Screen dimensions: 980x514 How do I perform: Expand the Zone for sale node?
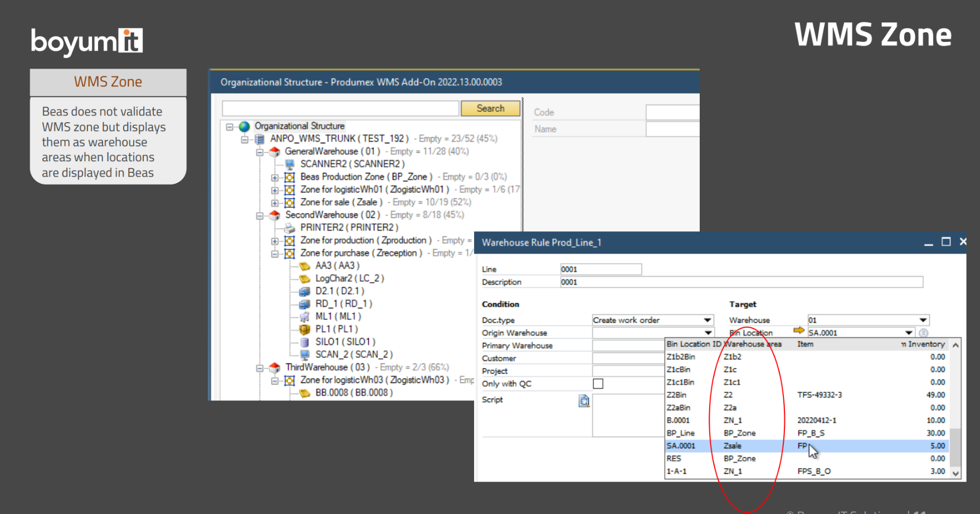point(275,203)
